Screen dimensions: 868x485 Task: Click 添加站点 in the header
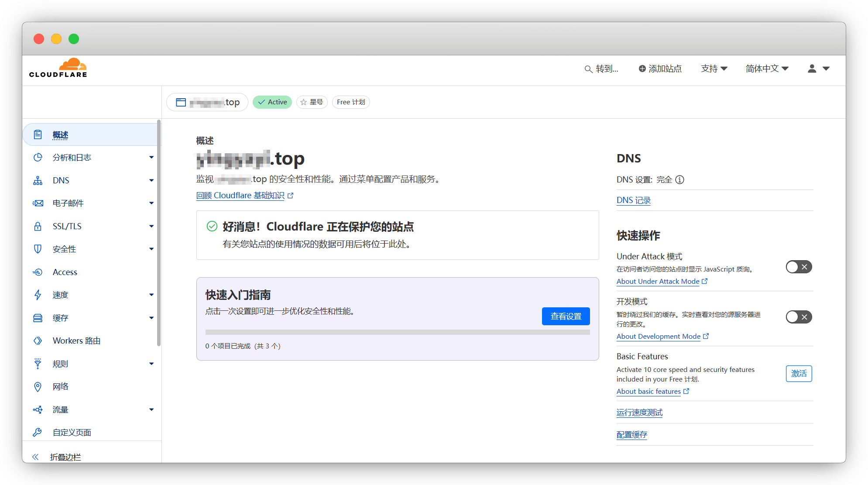pyautogui.click(x=660, y=69)
